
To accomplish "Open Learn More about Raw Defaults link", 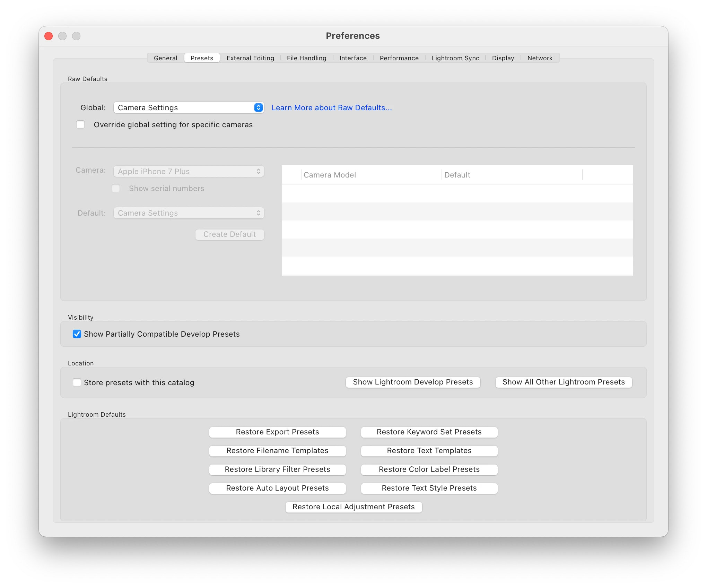I will 331,107.
